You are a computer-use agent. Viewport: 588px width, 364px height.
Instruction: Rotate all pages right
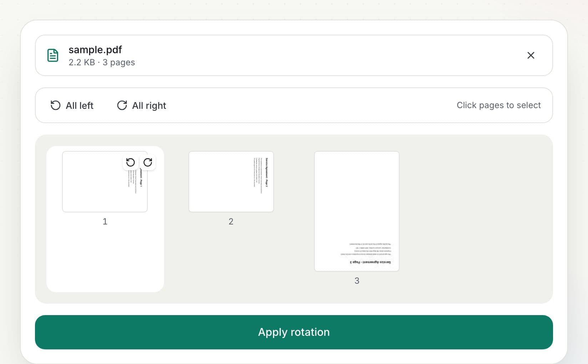(142, 105)
